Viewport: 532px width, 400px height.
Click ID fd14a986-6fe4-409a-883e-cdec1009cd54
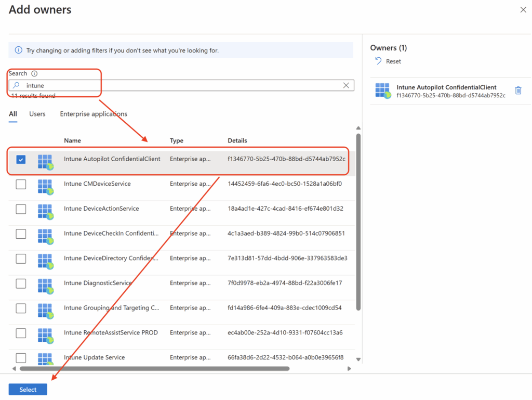[285, 307]
